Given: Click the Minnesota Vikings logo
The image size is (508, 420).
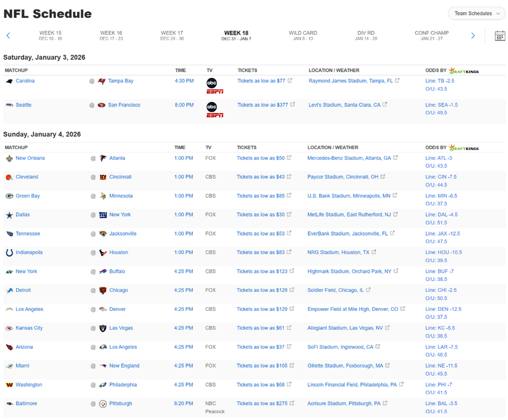Looking at the screenshot, I should point(103,196).
